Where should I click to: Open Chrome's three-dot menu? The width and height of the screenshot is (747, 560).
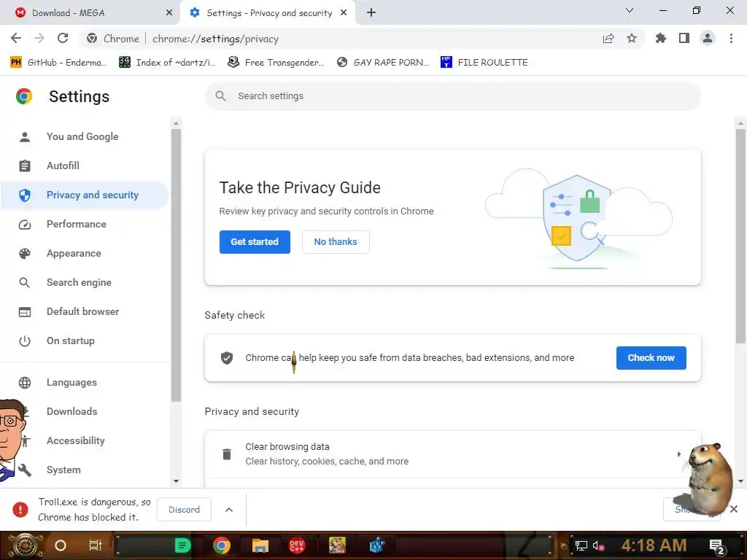point(731,39)
